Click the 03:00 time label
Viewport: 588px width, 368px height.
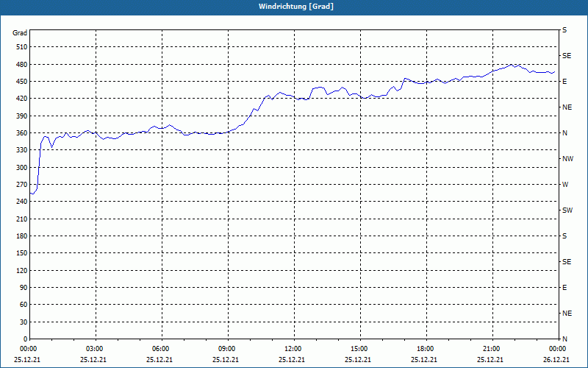[x=95, y=349]
